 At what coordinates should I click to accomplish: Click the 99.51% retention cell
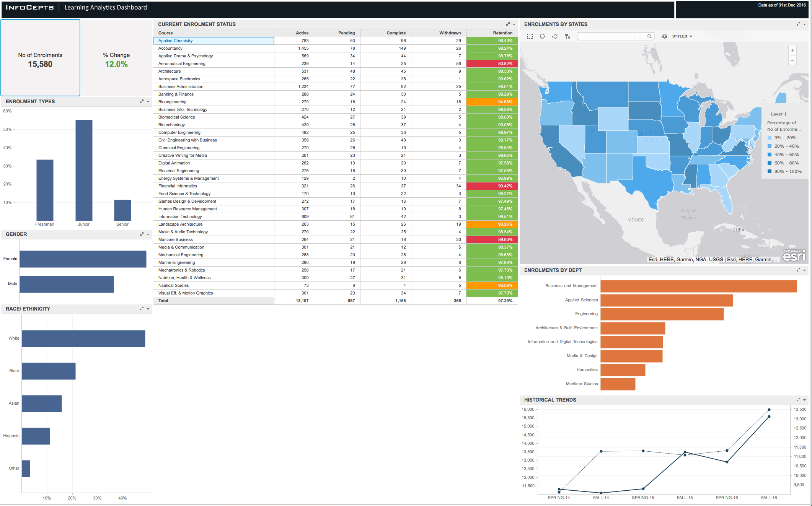click(x=492, y=216)
